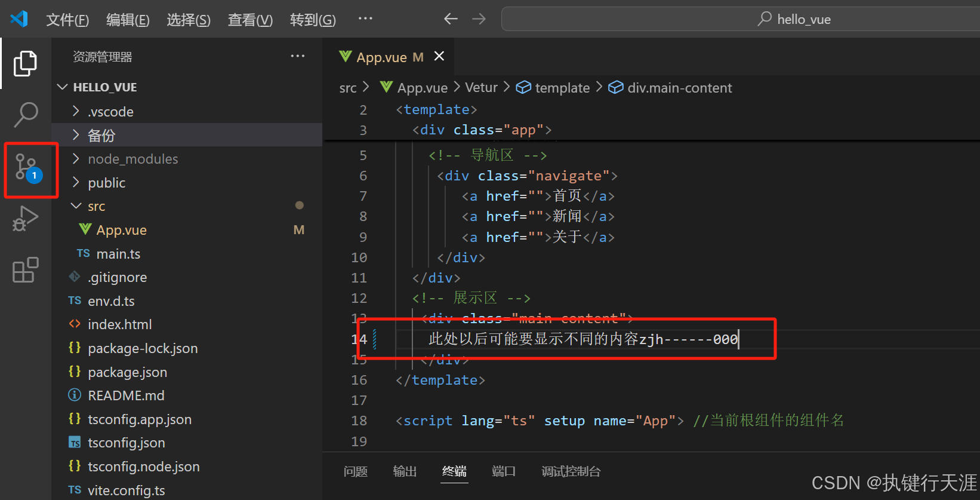This screenshot has width=980, height=500.
Task: Click src in the breadcrumb path
Action: (348, 88)
